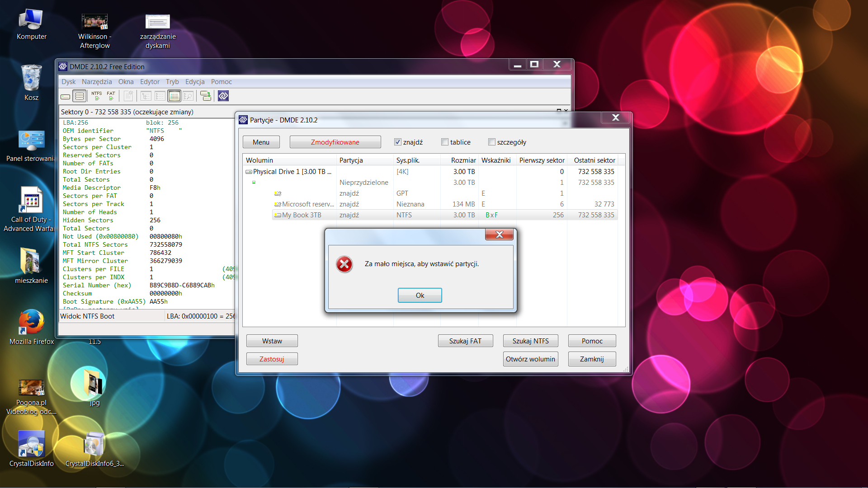Image resolution: width=868 pixels, height=488 pixels.
Task: Click the FAT play icon in DMDE toolbar
Action: pyautogui.click(x=111, y=96)
